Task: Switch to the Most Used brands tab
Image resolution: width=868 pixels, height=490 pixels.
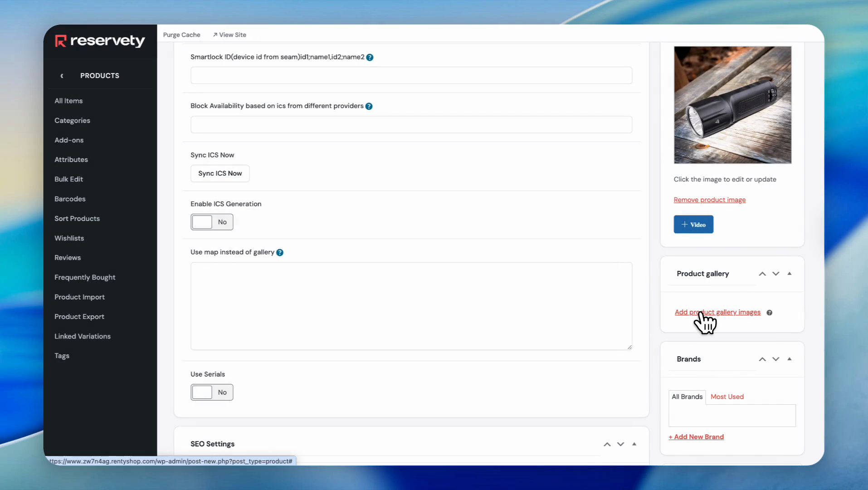Action: tap(727, 397)
